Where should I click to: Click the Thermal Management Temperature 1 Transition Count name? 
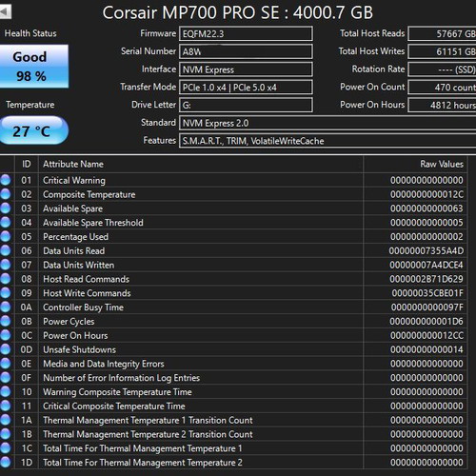[x=148, y=420]
